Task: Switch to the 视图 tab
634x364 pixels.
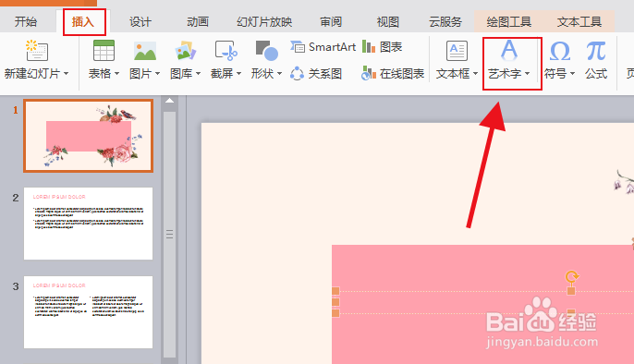Action: (x=388, y=22)
